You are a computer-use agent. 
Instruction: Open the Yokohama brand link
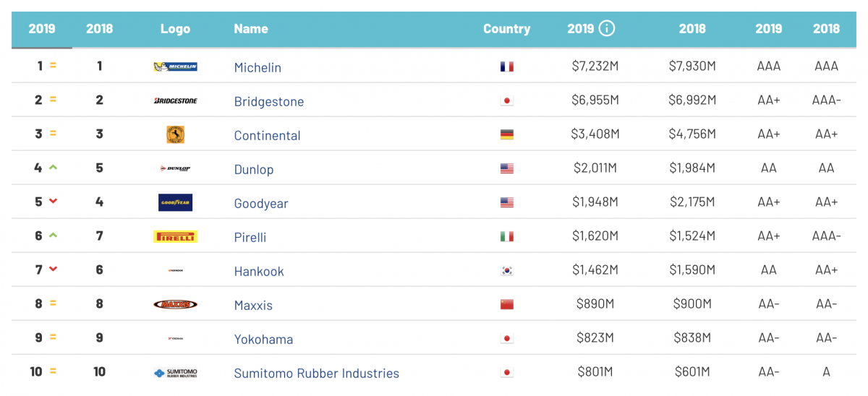click(263, 339)
